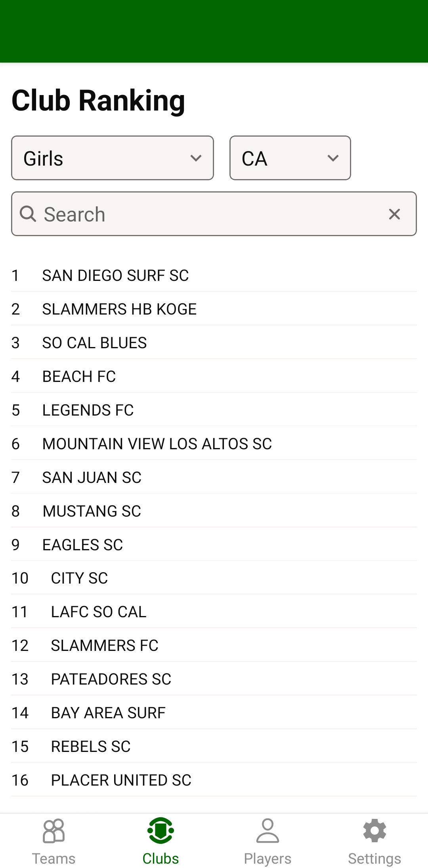Open the Players person icon
This screenshot has width=428, height=868.
click(267, 831)
